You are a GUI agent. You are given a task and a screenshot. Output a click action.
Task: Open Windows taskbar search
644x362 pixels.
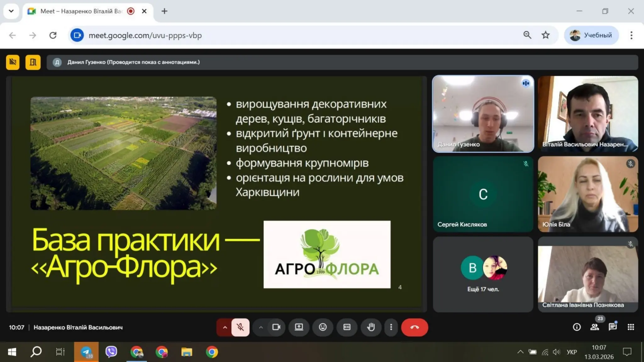(36, 352)
